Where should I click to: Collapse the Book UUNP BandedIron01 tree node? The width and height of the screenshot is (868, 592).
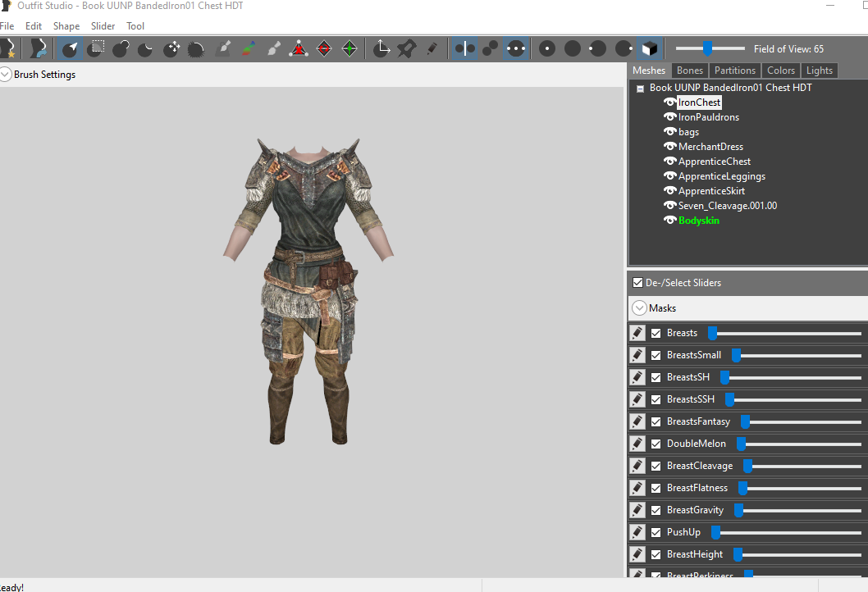coord(641,89)
